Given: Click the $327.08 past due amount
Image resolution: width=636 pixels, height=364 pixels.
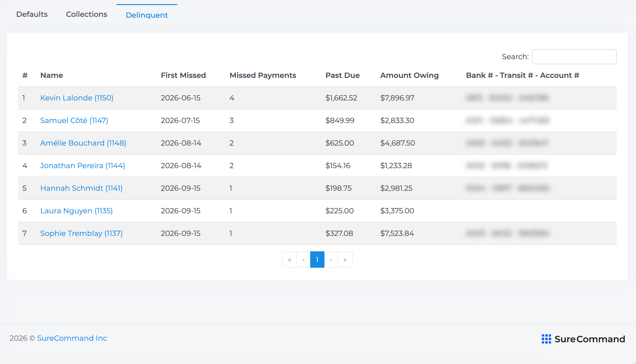Looking at the screenshot, I should coord(339,233).
